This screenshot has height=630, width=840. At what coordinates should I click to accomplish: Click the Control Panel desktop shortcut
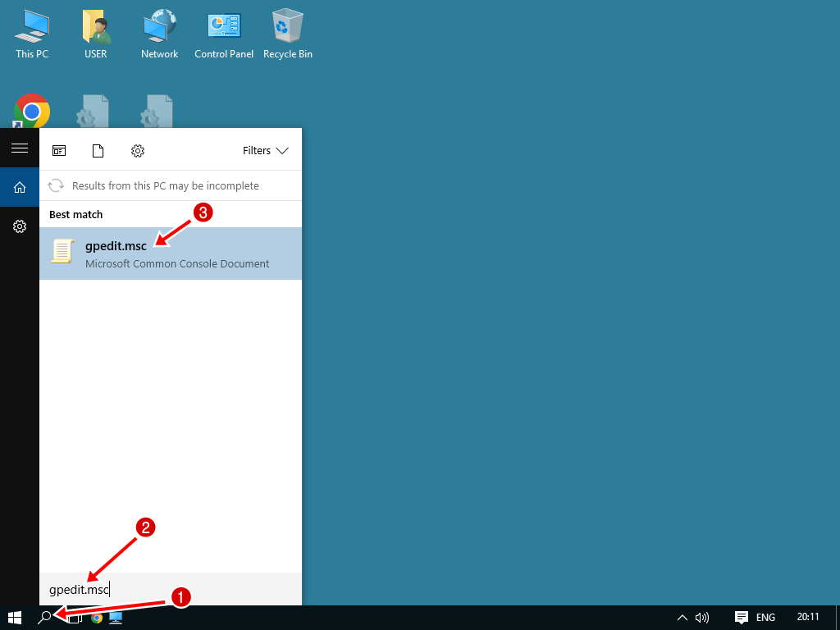[x=224, y=34]
